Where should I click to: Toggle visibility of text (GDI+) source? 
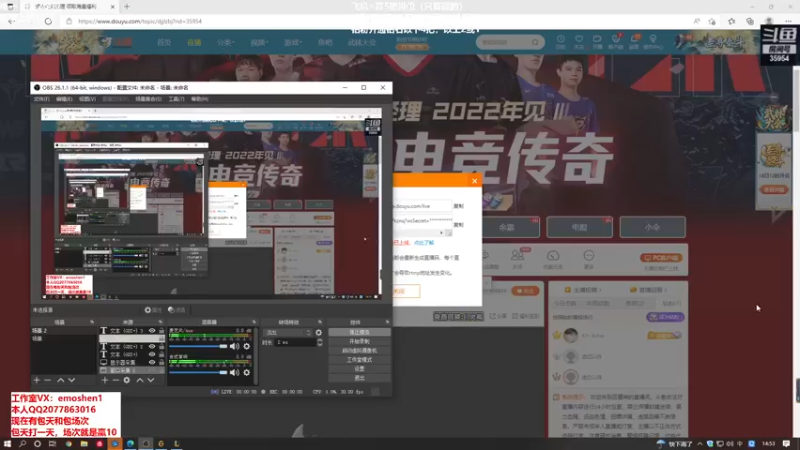point(152,354)
